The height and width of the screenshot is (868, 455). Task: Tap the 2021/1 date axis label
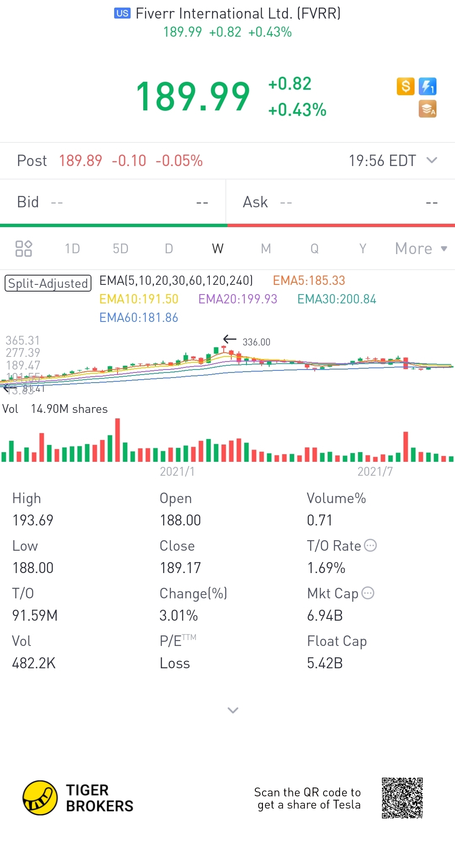click(x=177, y=471)
